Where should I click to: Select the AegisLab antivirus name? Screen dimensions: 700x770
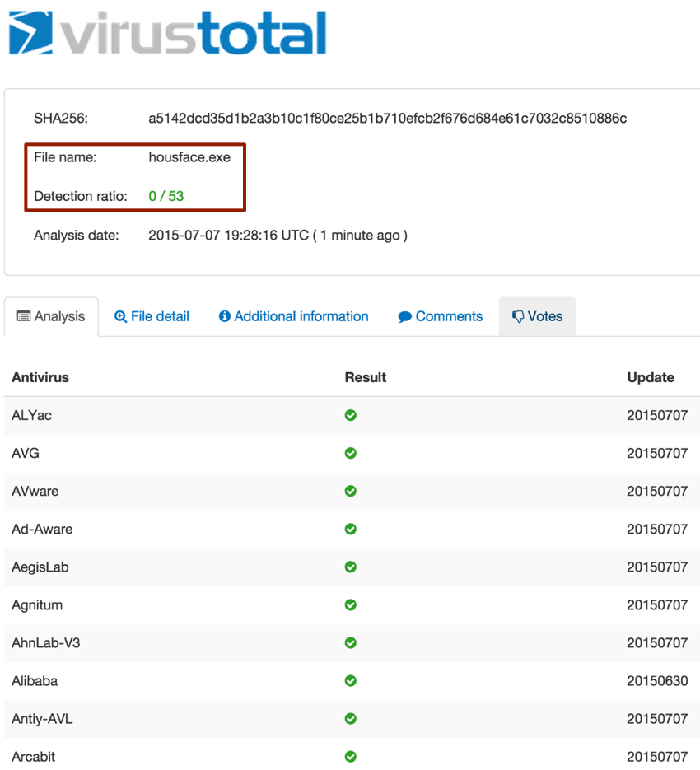pos(40,567)
